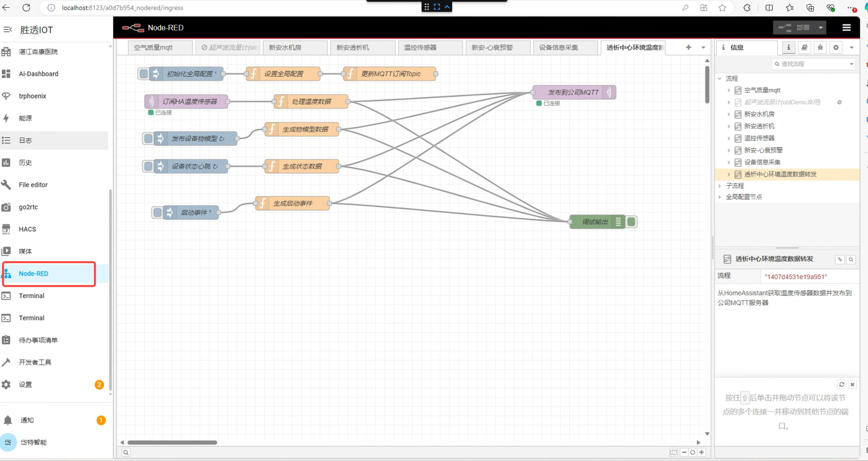This screenshot has height=461, width=868.
Task: Expand the 子流程 tree section
Action: [720, 186]
